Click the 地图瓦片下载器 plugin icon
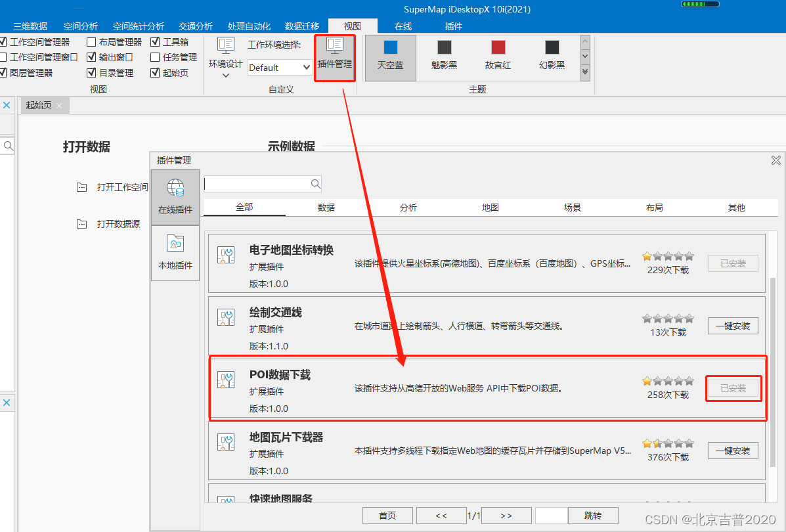This screenshot has width=786, height=532. (x=226, y=442)
